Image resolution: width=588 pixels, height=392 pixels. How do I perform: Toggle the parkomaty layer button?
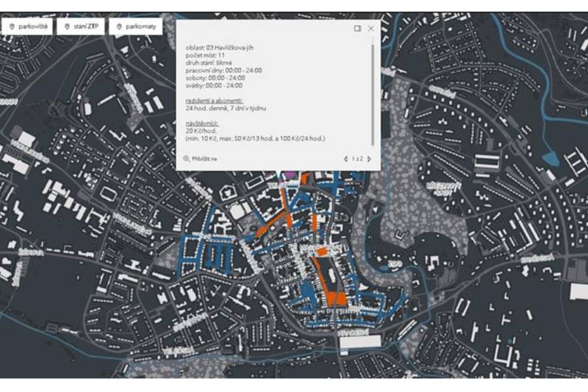click(x=136, y=26)
